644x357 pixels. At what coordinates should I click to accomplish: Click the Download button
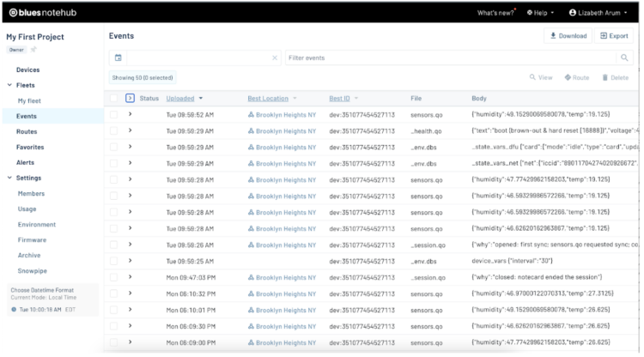(x=568, y=36)
